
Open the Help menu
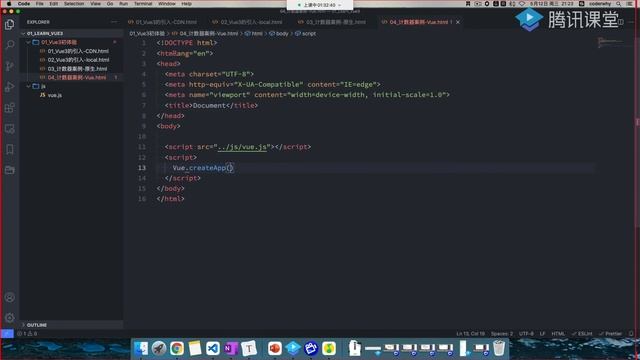click(x=187, y=4)
